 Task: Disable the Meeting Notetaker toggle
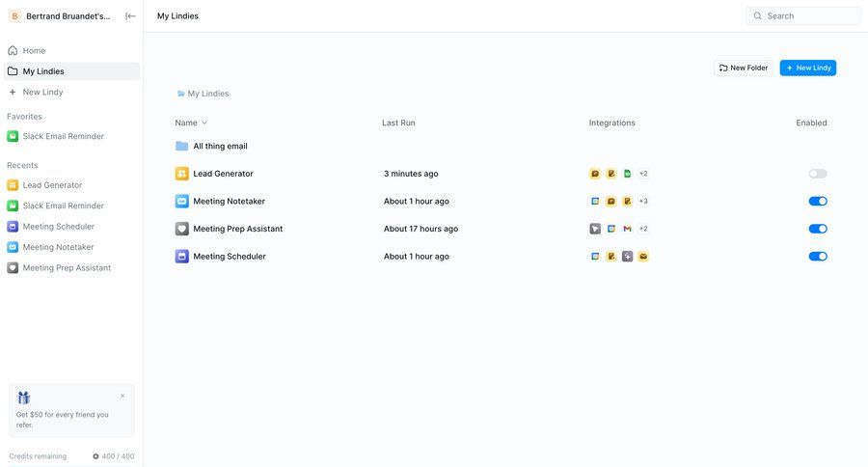coord(818,201)
